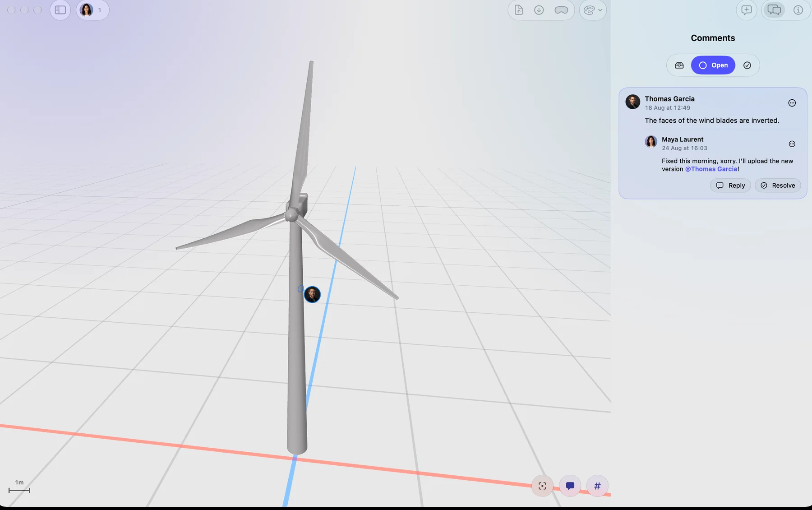Click the @Thomas Garcia mention
The image size is (812, 510).
(x=711, y=169)
